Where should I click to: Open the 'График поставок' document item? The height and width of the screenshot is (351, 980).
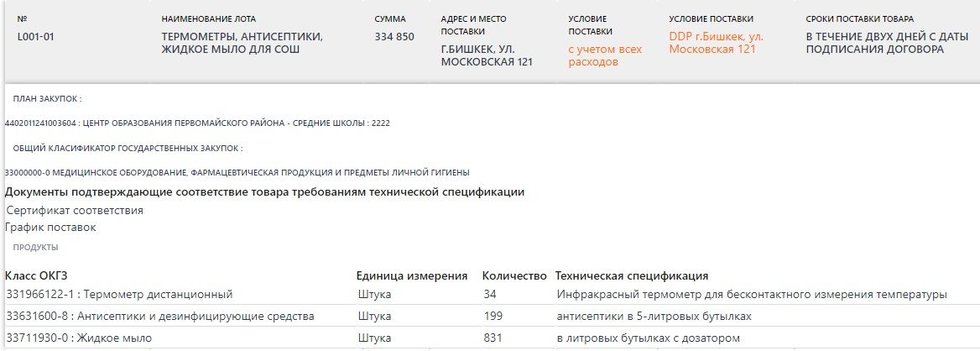(50, 227)
